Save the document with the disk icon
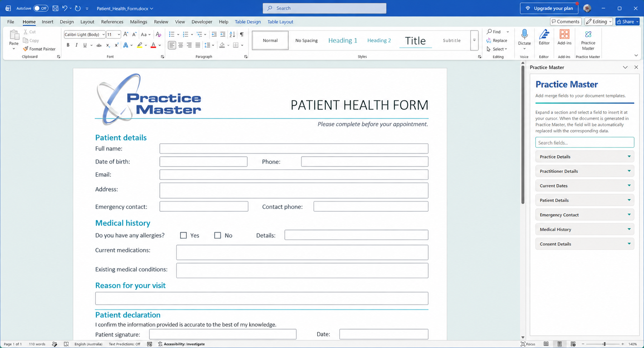This screenshot has height=348, width=644. coord(55,8)
